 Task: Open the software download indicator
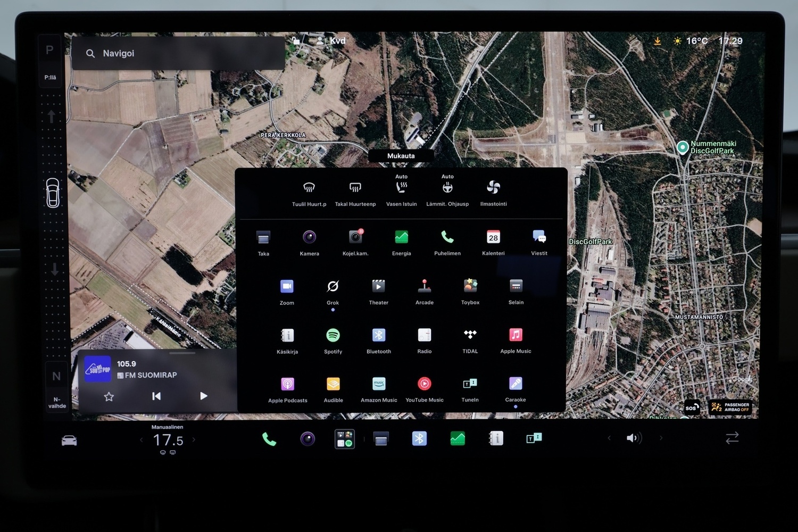pyautogui.click(x=658, y=41)
